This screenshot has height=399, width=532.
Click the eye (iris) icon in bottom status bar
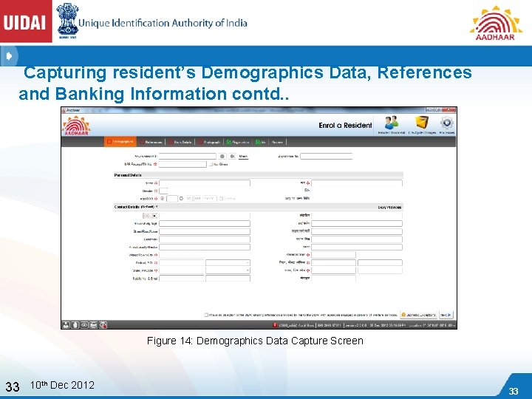click(84, 324)
